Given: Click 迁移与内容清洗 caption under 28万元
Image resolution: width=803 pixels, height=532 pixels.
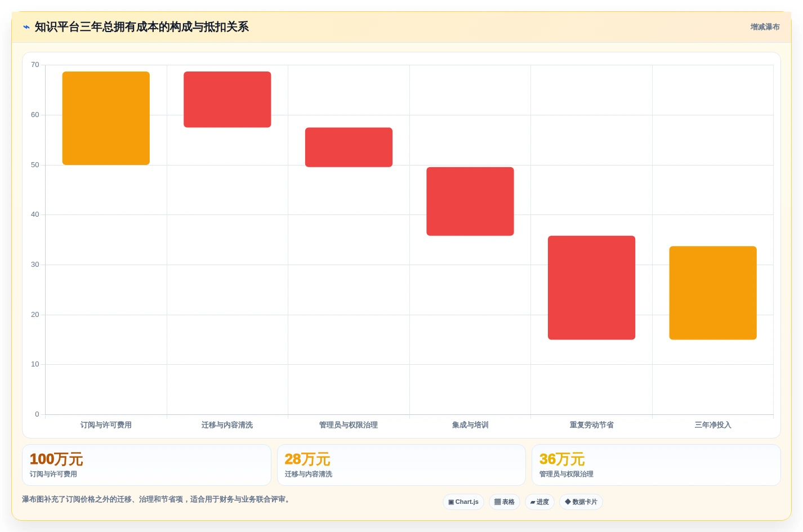Looking at the screenshot, I should 309,474.
